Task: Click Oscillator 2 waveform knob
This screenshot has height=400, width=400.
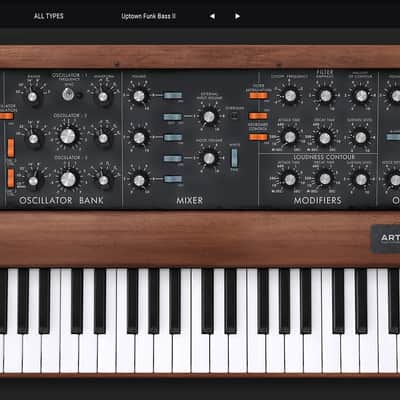Action: [103, 138]
